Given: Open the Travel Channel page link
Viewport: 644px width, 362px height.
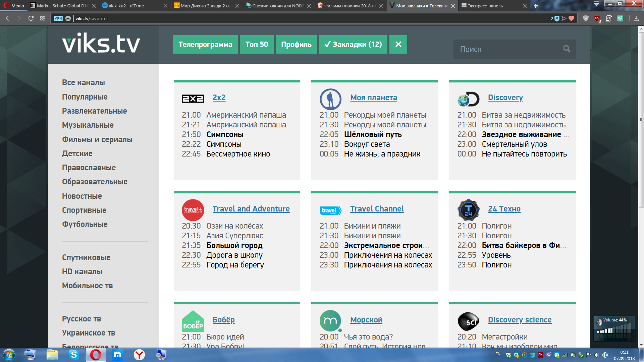Looking at the screenshot, I should pos(377,208).
